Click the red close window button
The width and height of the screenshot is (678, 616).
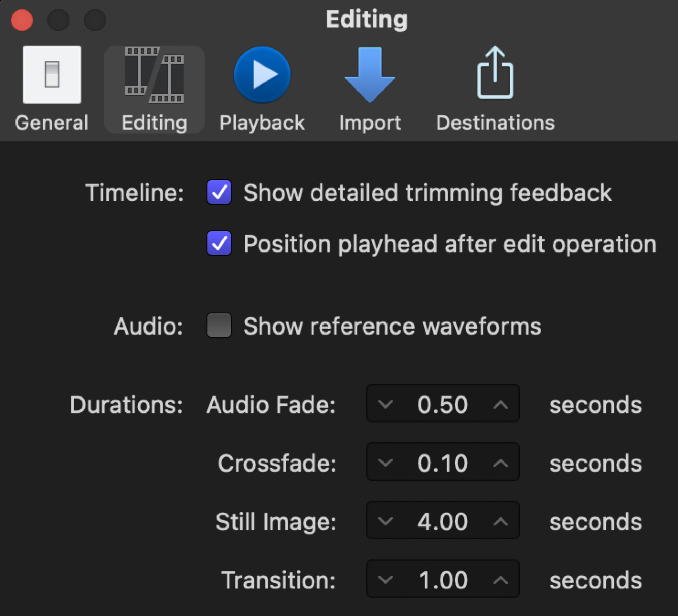pyautogui.click(x=22, y=20)
